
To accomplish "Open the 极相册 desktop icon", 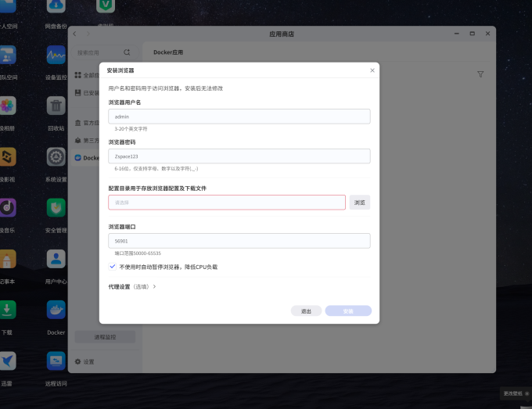I will pos(8,106).
